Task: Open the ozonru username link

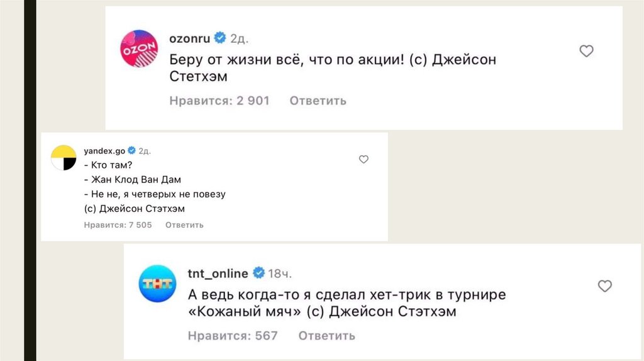Action: click(x=191, y=38)
